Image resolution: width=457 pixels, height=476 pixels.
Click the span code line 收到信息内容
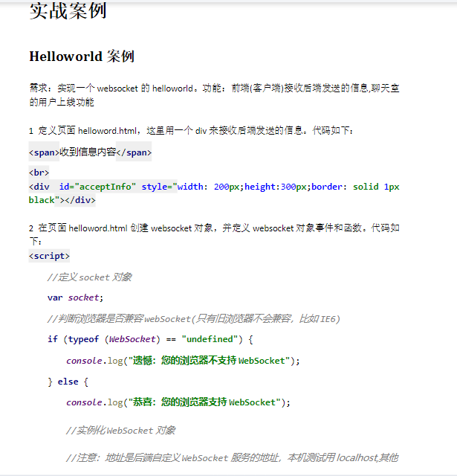tap(90, 152)
